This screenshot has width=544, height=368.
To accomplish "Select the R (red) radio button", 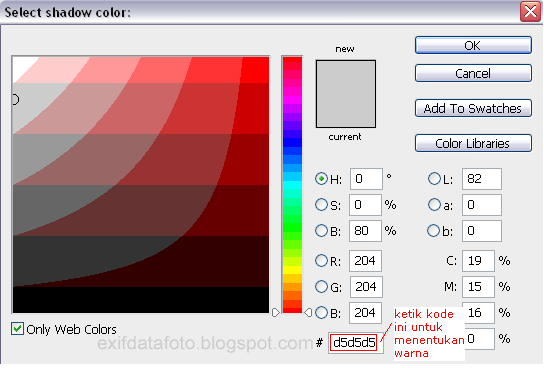I will pos(322,260).
